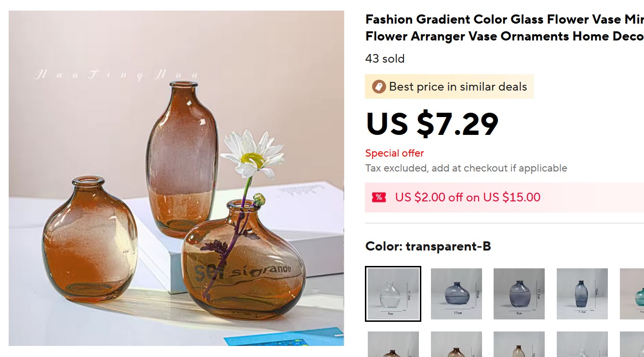Image resolution: width=644 pixels, height=357 pixels.
Task: Click the Tax excluded checkout note
Action: pyautogui.click(x=466, y=168)
